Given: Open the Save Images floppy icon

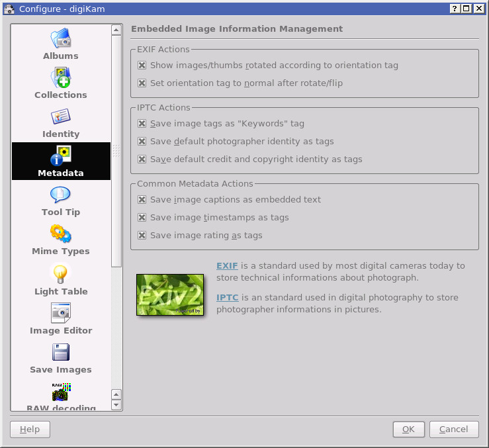Looking at the screenshot, I should [x=61, y=352].
